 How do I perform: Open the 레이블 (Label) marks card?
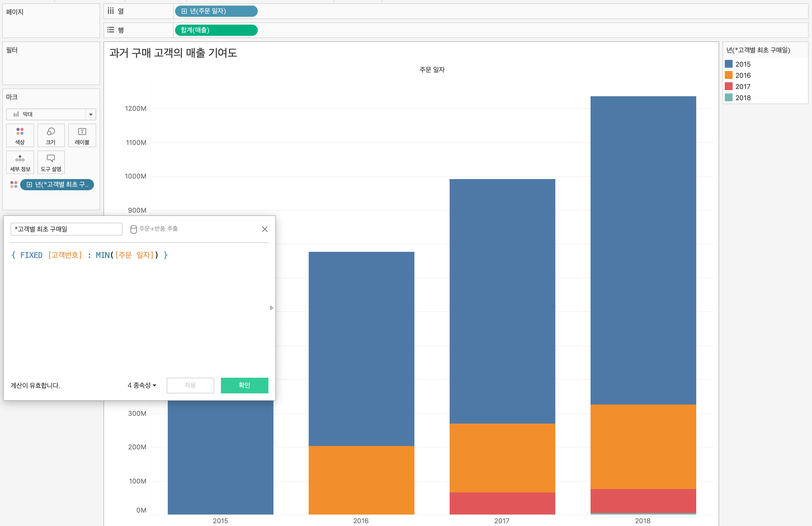(82, 135)
